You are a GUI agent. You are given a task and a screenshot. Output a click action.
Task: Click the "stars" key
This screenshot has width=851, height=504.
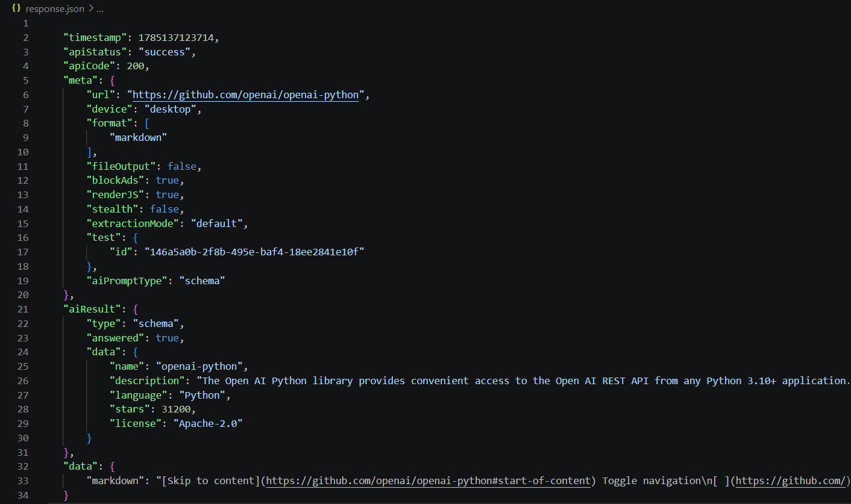[130, 409]
